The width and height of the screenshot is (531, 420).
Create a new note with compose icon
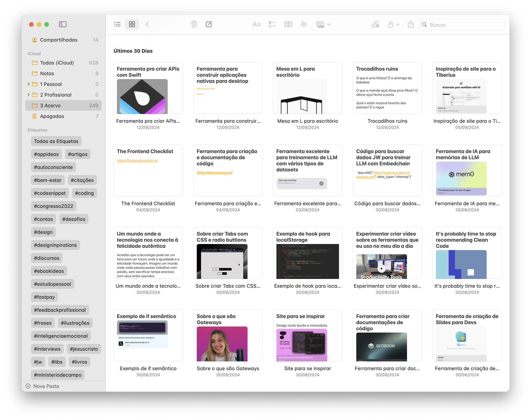209,24
